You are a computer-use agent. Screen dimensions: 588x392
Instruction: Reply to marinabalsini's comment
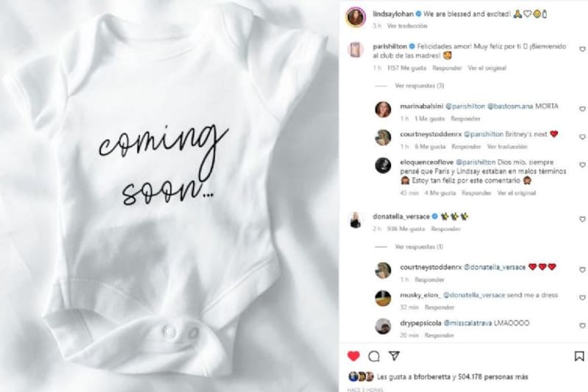tap(465, 118)
